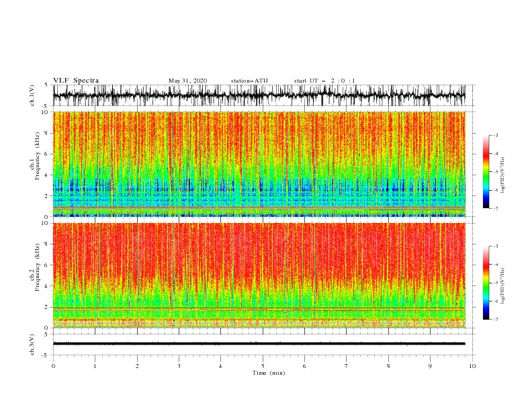Click the 'start UT = 2 :0 :1' text

click(324, 81)
